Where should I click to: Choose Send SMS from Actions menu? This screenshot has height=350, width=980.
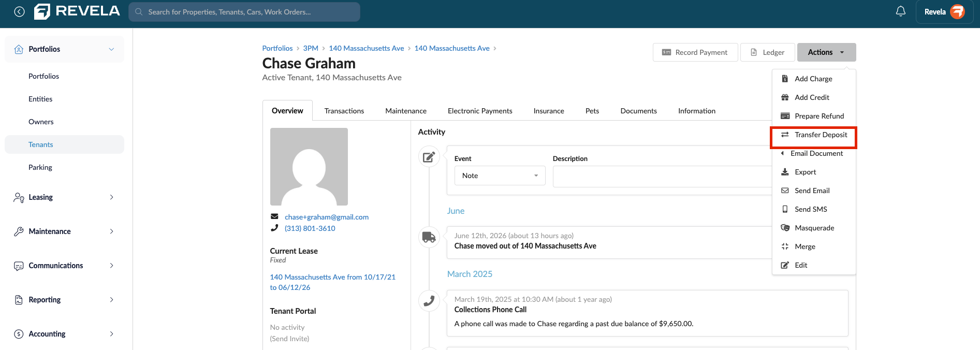[813, 209]
